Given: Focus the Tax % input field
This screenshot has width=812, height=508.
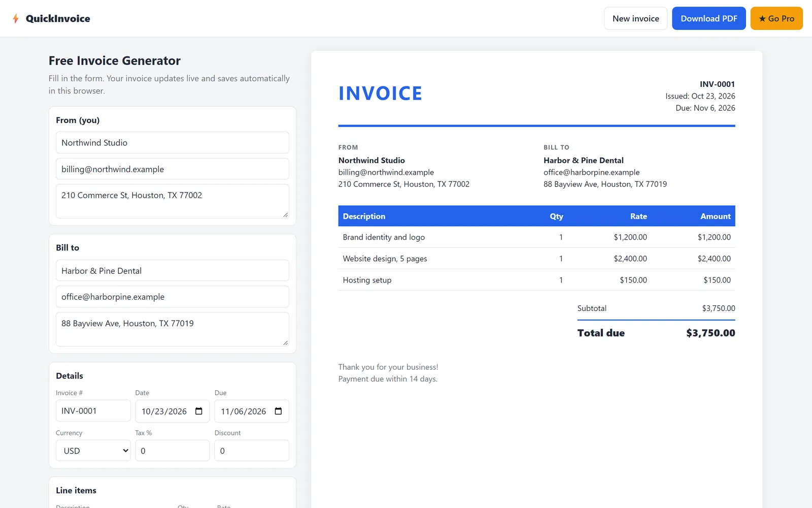Looking at the screenshot, I should (172, 451).
